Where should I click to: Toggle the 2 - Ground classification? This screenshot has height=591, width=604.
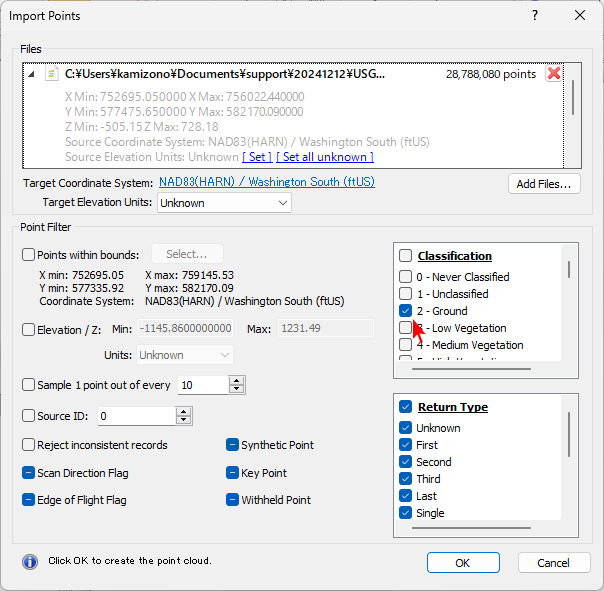click(x=405, y=311)
